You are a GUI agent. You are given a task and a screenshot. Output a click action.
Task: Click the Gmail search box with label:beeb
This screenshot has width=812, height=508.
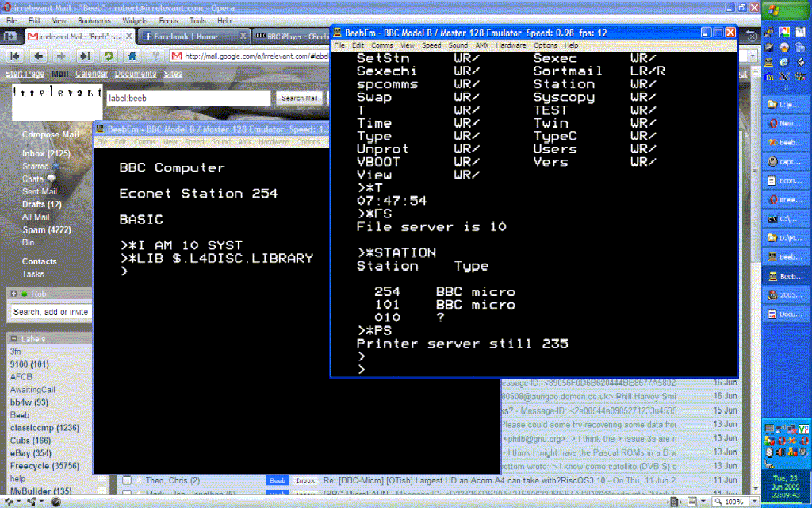[189, 98]
